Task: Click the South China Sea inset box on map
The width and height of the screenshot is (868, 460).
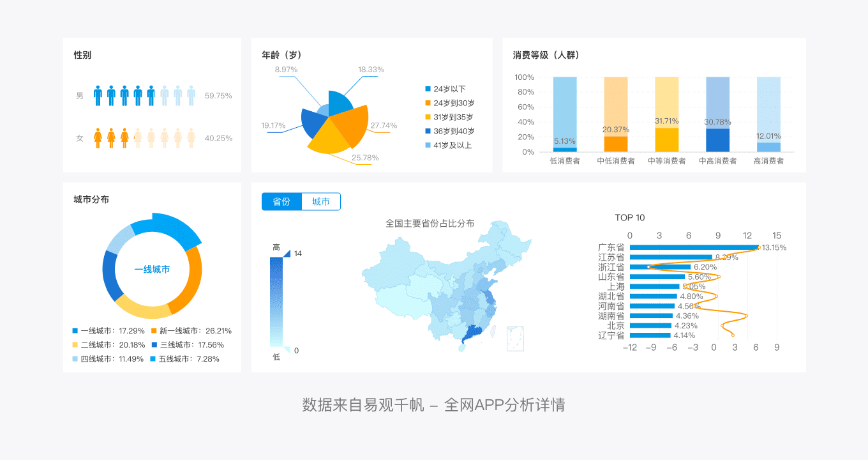Action: point(515,339)
